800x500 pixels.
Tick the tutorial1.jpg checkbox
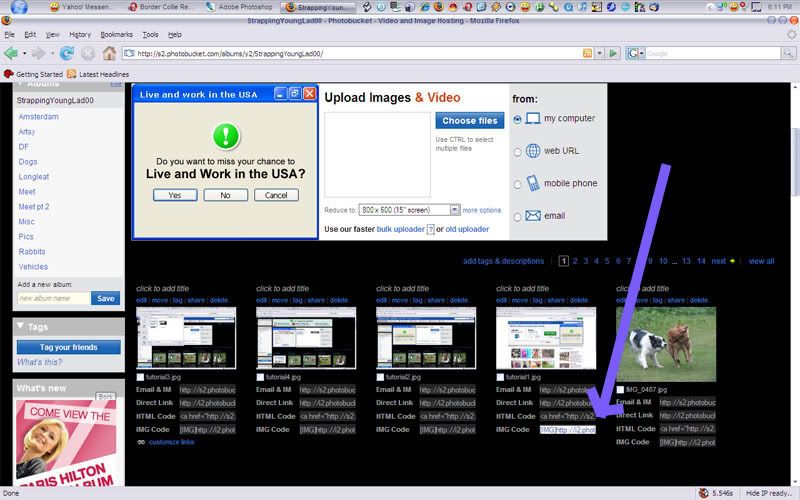[x=500, y=377]
